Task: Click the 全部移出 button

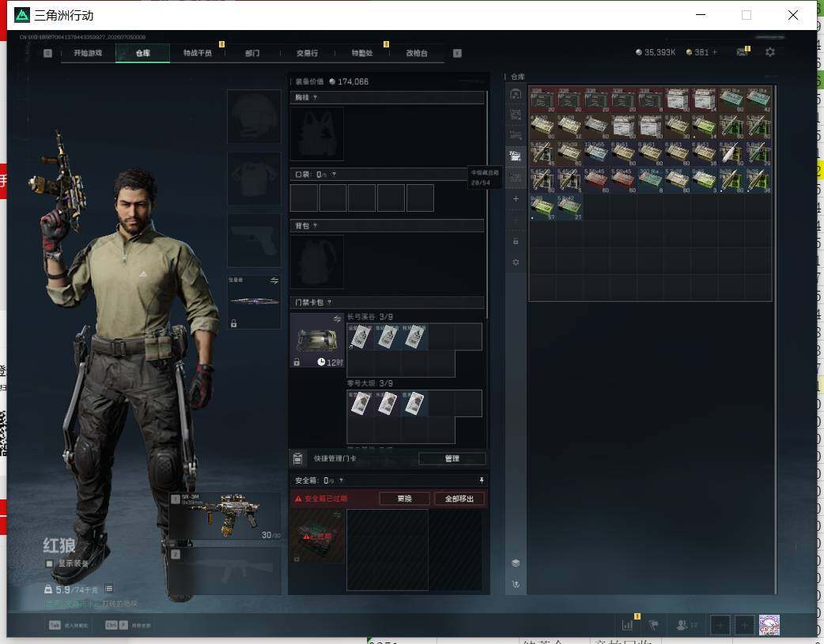Action: pos(459,499)
